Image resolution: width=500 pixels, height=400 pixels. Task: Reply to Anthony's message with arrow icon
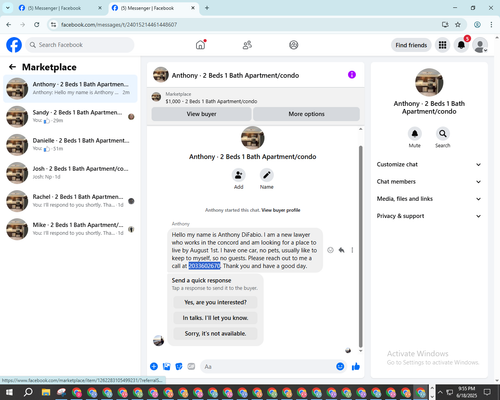point(342,250)
